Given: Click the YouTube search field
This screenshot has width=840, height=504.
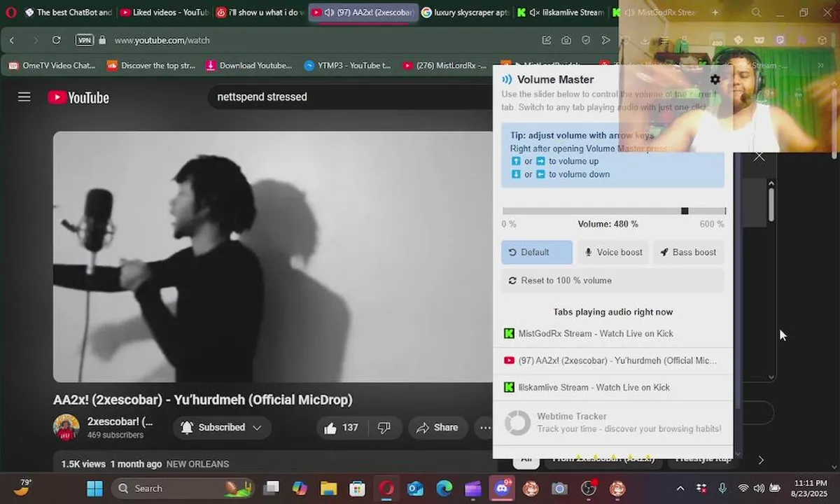Looking at the screenshot, I should pyautogui.click(x=350, y=97).
